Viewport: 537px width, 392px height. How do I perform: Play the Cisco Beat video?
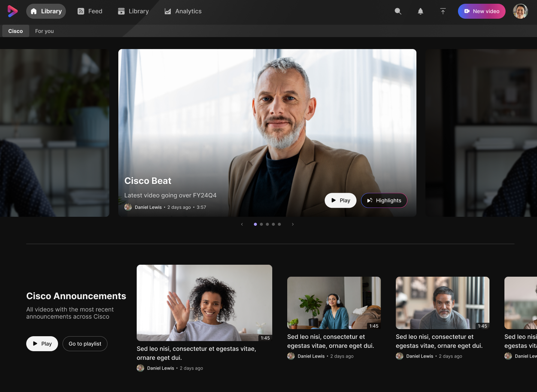340,200
